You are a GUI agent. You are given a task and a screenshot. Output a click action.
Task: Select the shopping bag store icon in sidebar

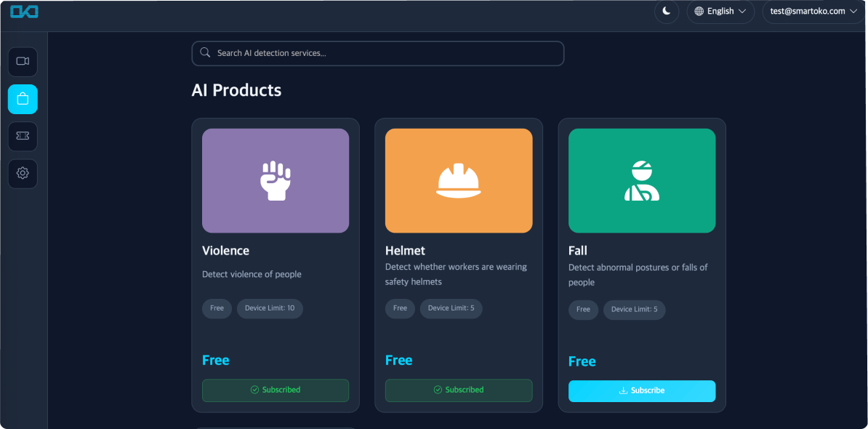click(x=23, y=99)
